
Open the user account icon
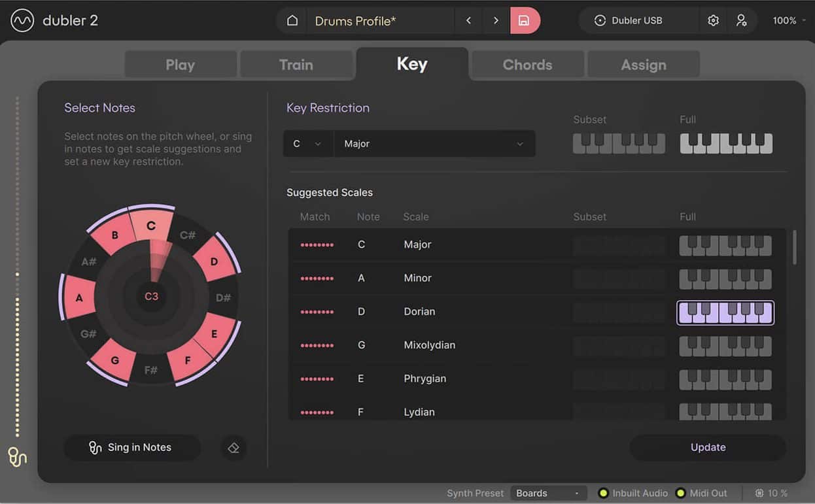[742, 20]
